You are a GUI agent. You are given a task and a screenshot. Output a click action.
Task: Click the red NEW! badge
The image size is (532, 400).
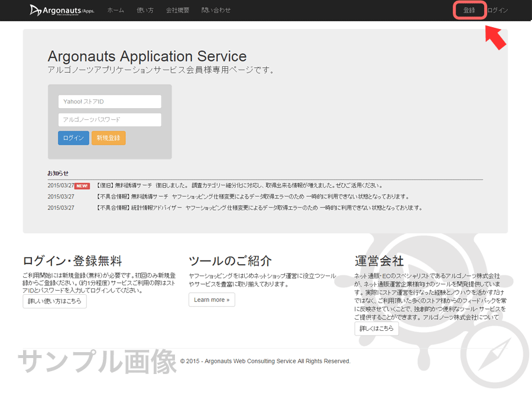[x=82, y=186]
